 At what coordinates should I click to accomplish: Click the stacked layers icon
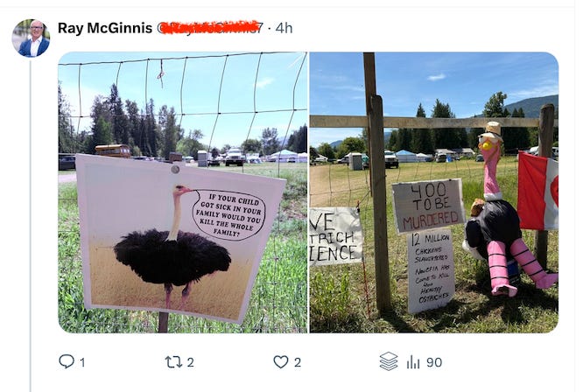pos(389,361)
